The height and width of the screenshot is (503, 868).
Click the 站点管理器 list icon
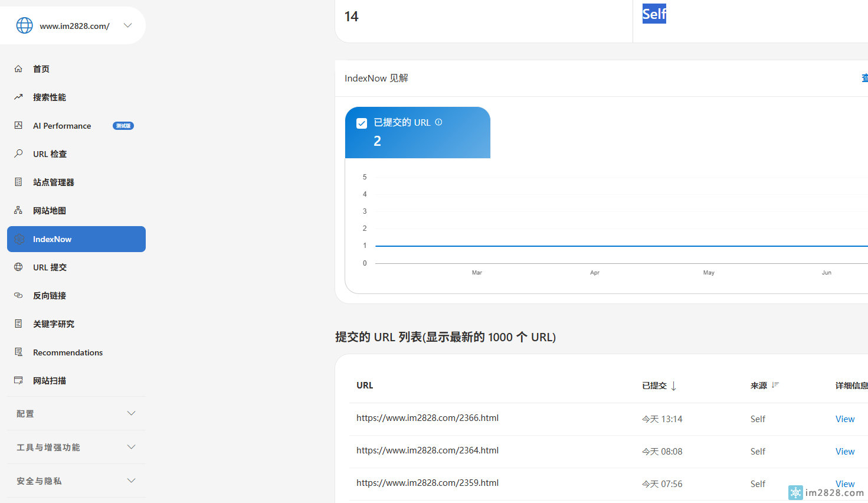tap(18, 182)
